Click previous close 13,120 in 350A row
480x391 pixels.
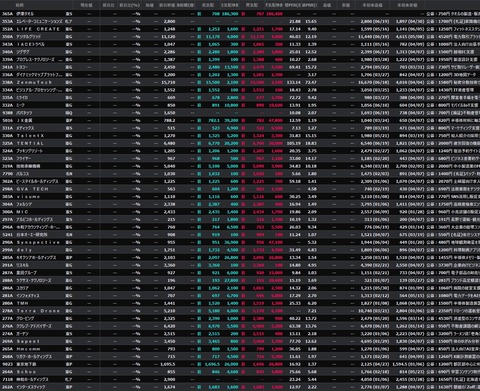tap(168, 37)
